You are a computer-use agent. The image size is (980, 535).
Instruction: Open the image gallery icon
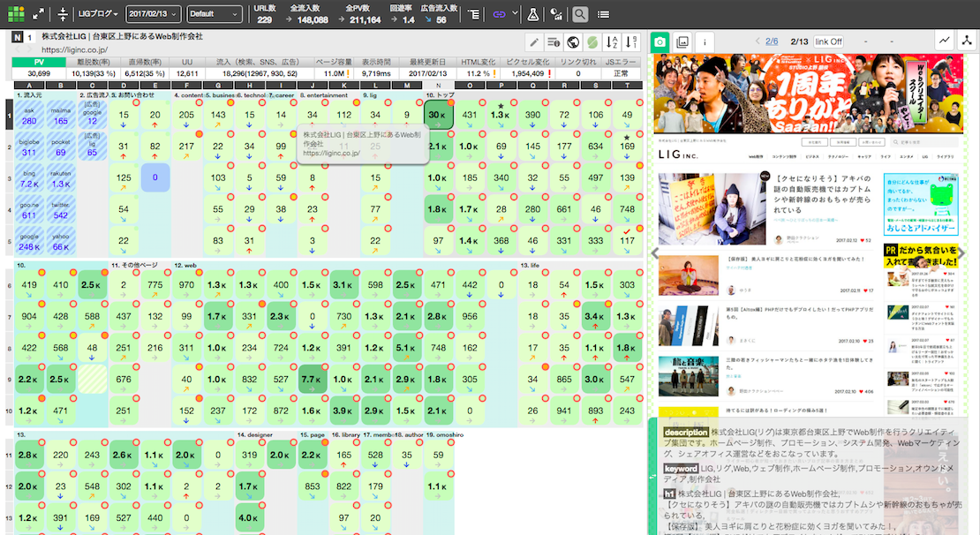(x=682, y=41)
